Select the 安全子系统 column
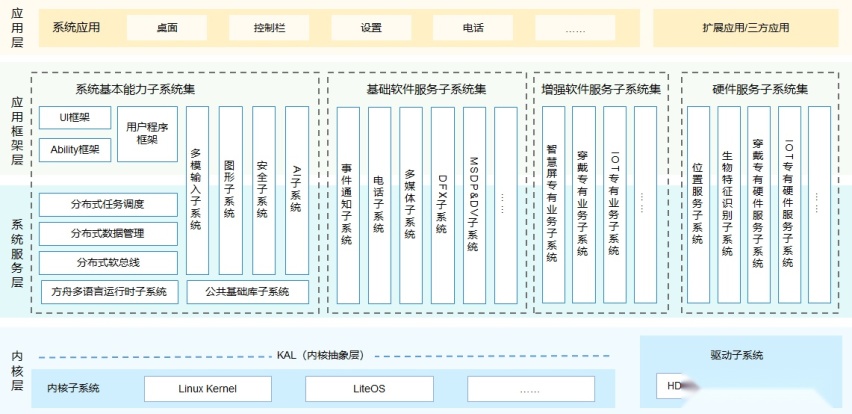 pos(264,190)
